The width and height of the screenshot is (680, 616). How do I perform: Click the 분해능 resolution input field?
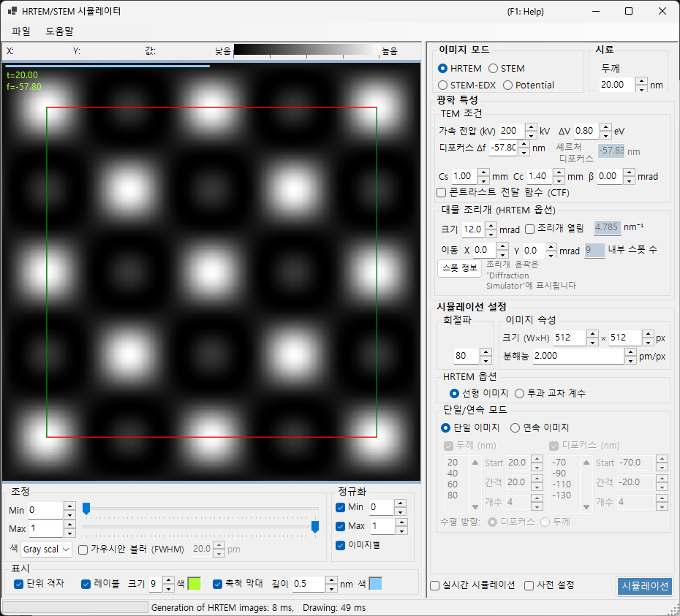pyautogui.click(x=578, y=356)
